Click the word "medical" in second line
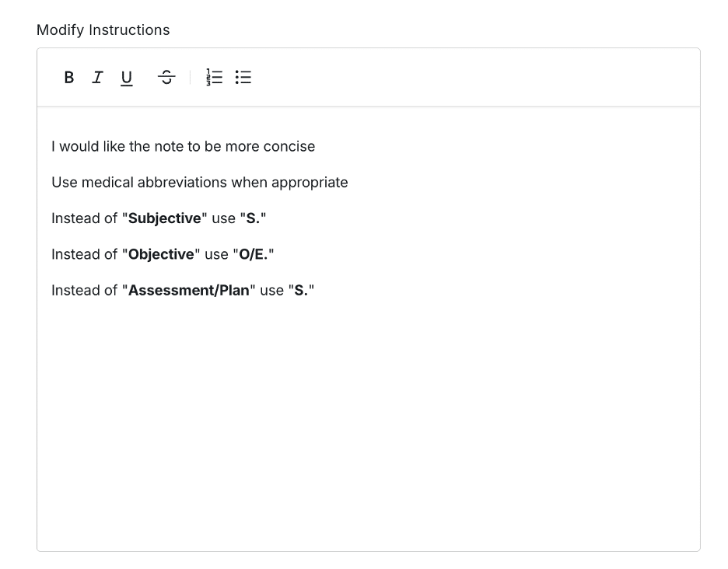The height and width of the screenshot is (569, 728). [107, 182]
